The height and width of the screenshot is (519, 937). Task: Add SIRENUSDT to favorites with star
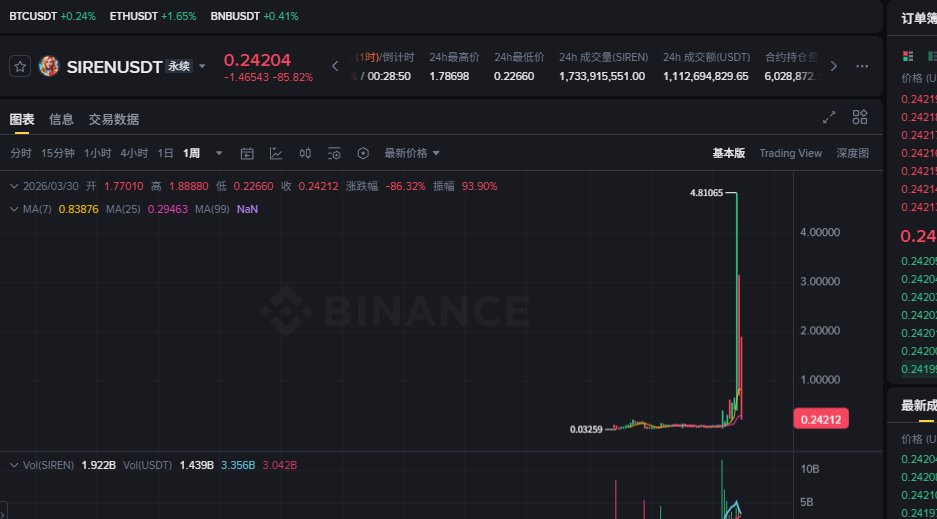pyautogui.click(x=20, y=66)
